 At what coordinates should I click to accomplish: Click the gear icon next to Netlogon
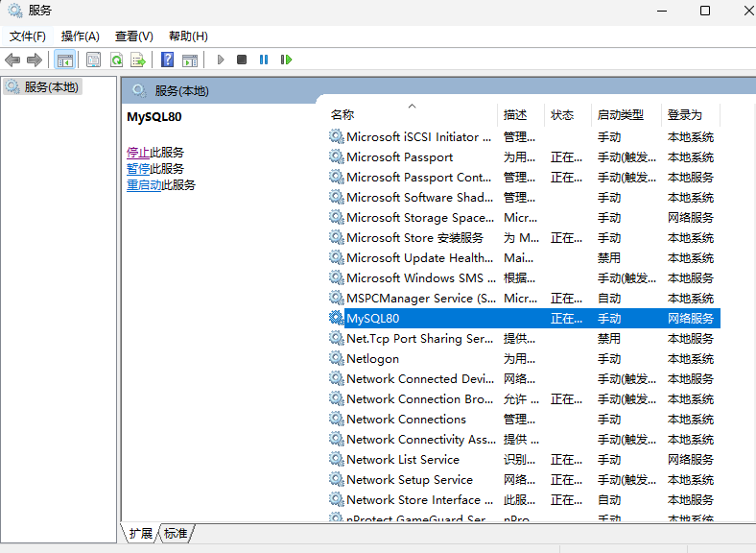point(336,358)
